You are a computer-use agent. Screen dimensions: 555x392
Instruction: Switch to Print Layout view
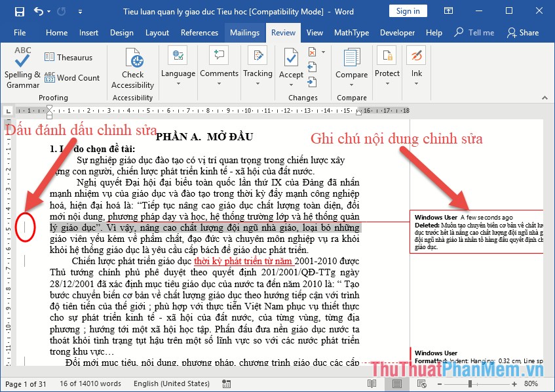396,383
